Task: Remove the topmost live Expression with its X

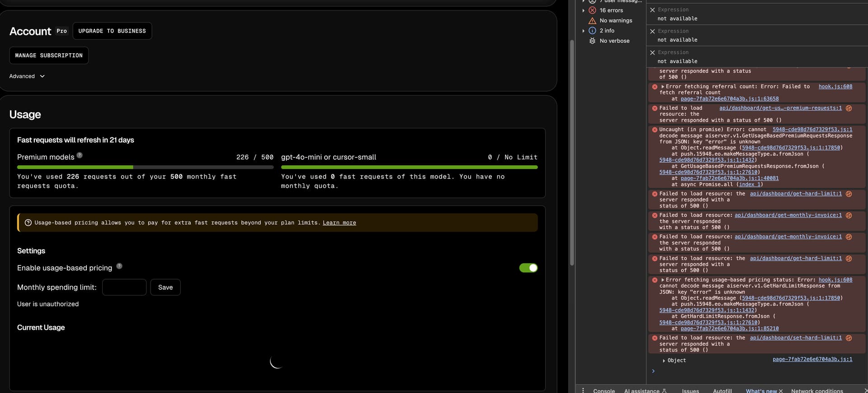Action: point(652,9)
